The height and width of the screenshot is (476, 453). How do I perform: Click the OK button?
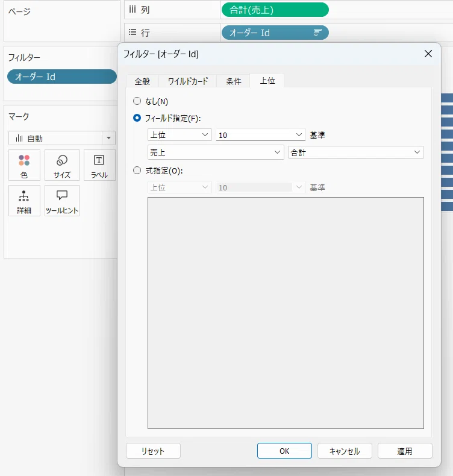(x=284, y=451)
